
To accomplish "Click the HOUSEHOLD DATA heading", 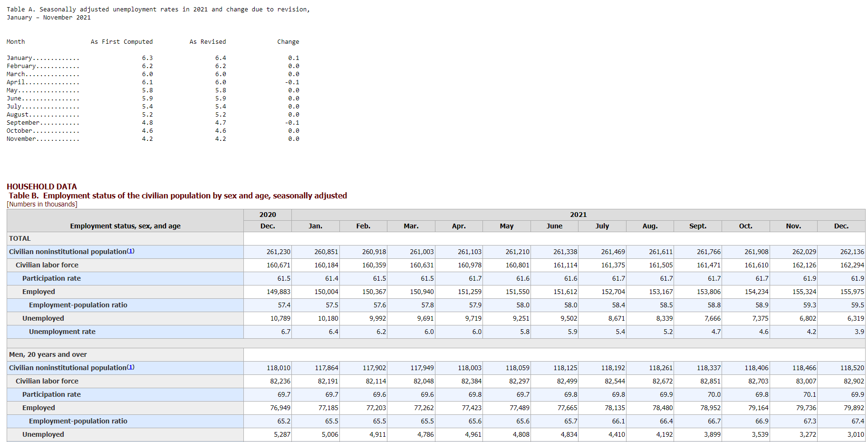I will pyautogui.click(x=41, y=187).
